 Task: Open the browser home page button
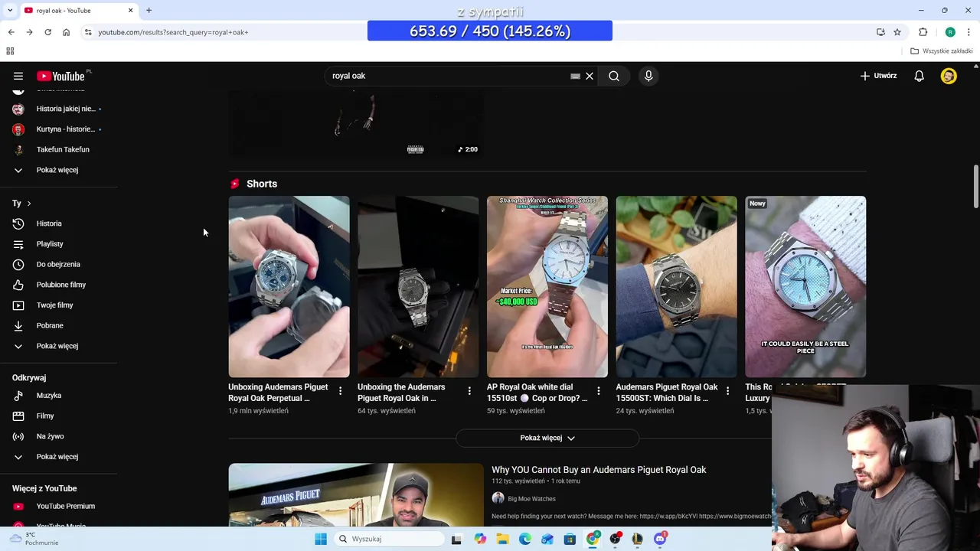66,32
